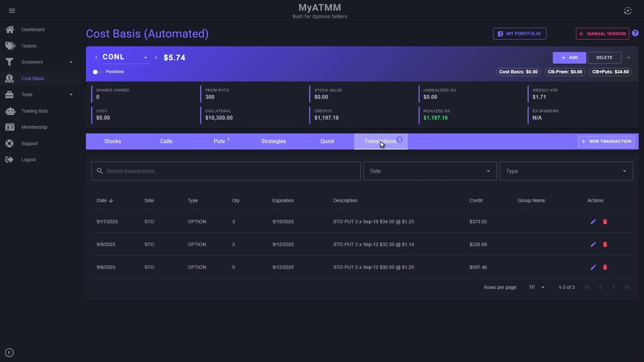Go to next ticker with right chevron
Viewport: 644px width, 362px height.
156,57
